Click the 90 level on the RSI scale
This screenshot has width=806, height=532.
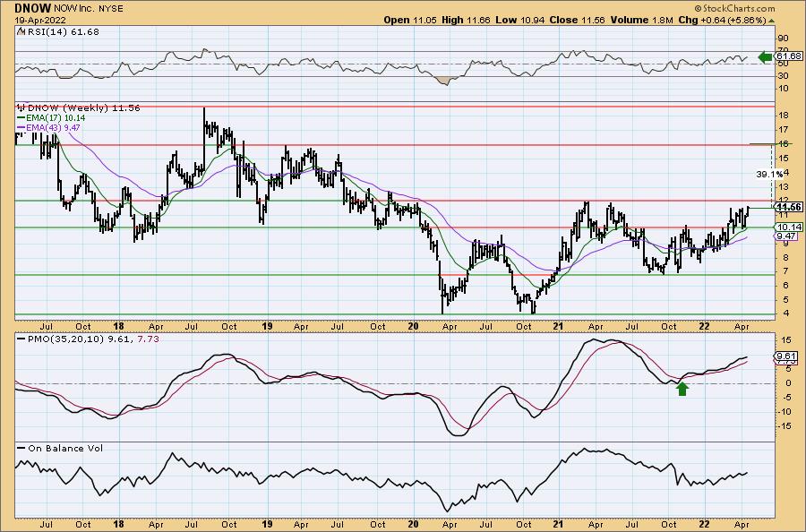[784, 39]
